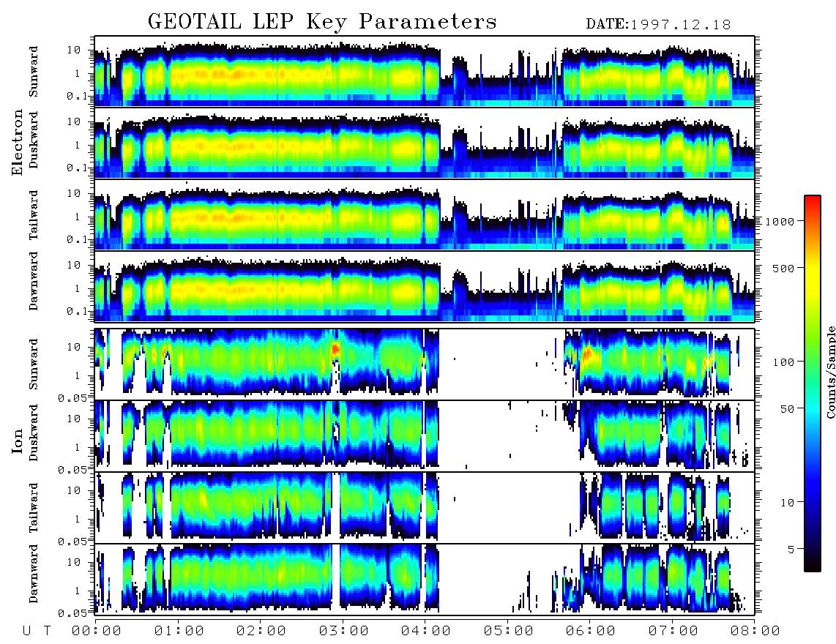
Task: Click the "07:00" time tick label
Action: click(673, 631)
